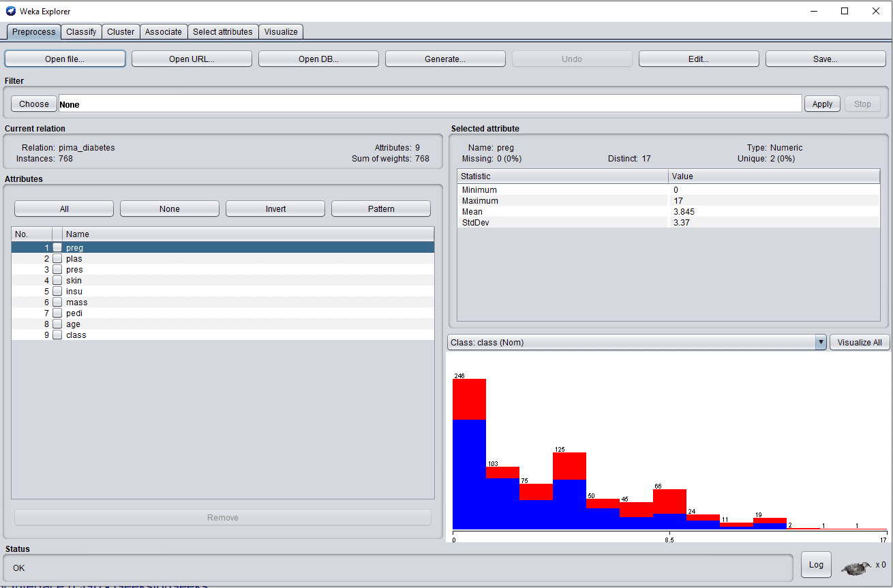Click the filter configuration text field
This screenshot has width=893, height=588.
[429, 104]
